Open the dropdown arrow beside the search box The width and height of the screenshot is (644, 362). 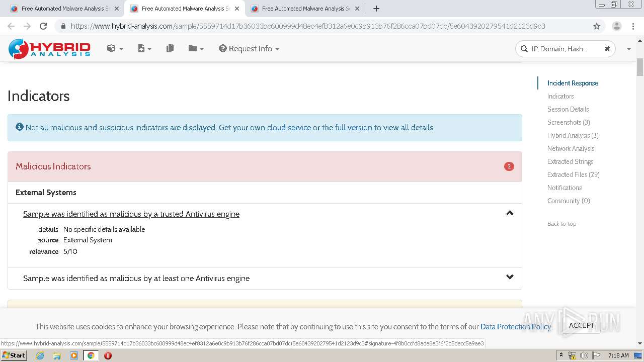(x=628, y=49)
